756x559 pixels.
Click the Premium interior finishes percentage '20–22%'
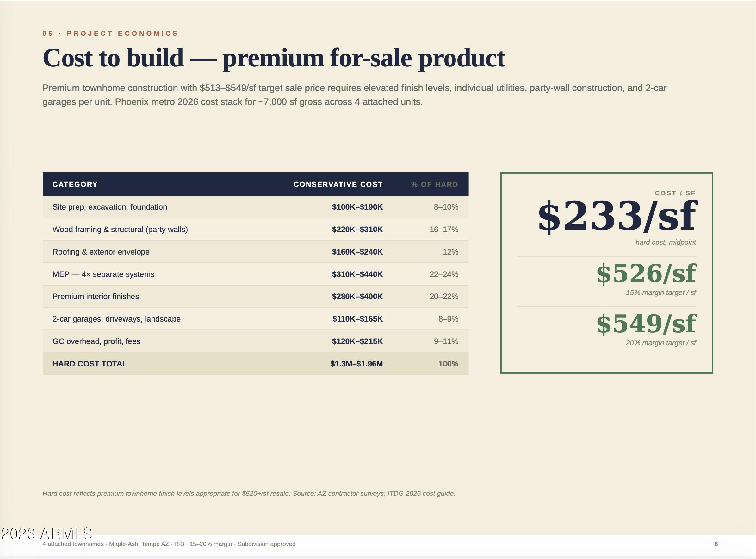pos(444,297)
